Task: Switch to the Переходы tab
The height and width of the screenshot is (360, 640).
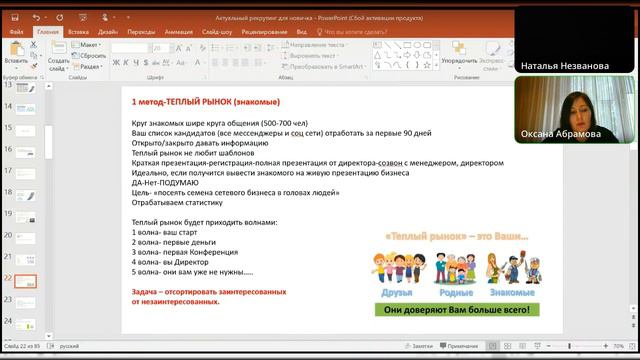Action: pos(141,32)
